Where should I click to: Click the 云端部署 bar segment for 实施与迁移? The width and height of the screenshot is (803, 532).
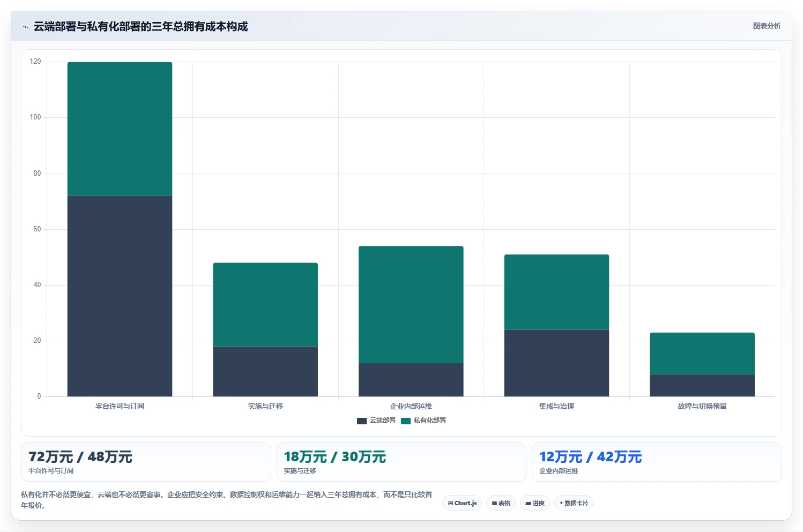coord(265,371)
